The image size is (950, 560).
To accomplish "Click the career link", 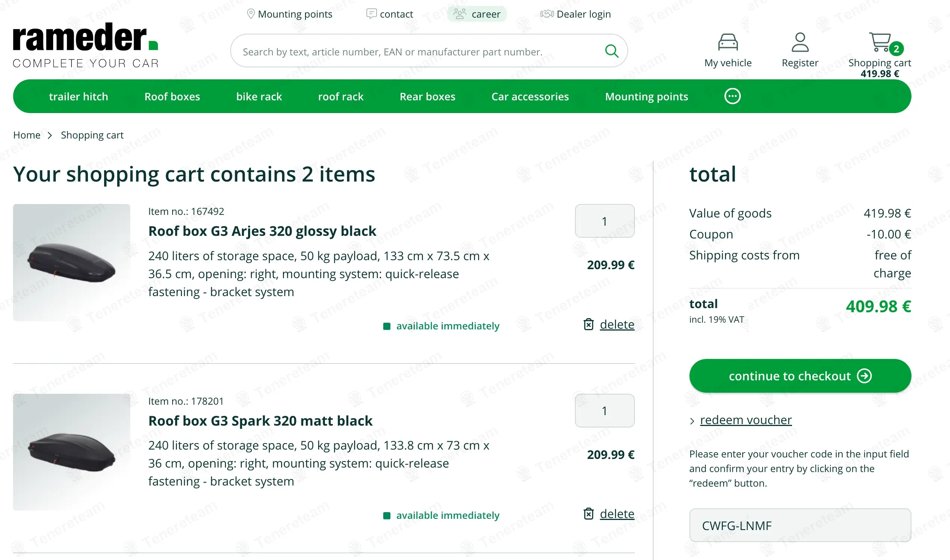I will tap(485, 14).
